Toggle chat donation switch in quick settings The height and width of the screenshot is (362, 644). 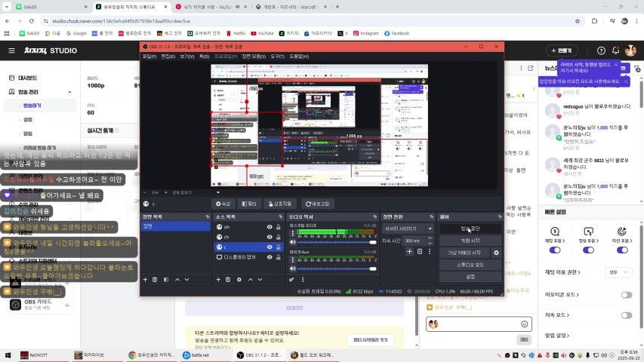click(x=555, y=250)
